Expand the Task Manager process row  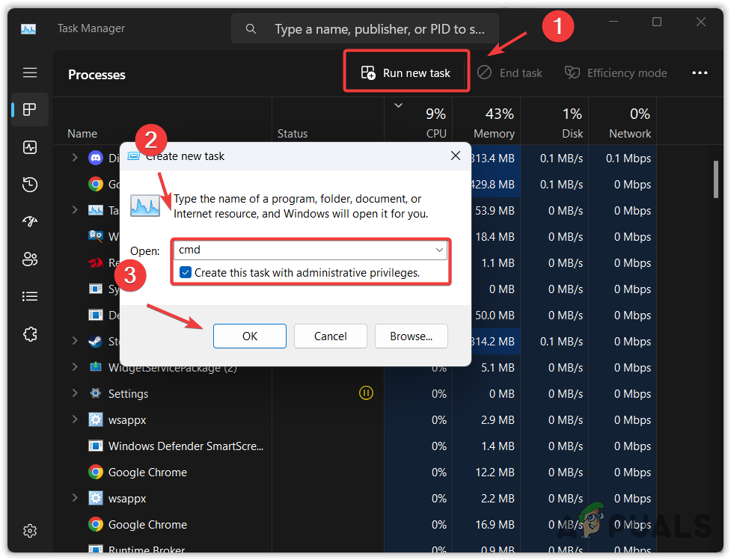click(x=75, y=210)
